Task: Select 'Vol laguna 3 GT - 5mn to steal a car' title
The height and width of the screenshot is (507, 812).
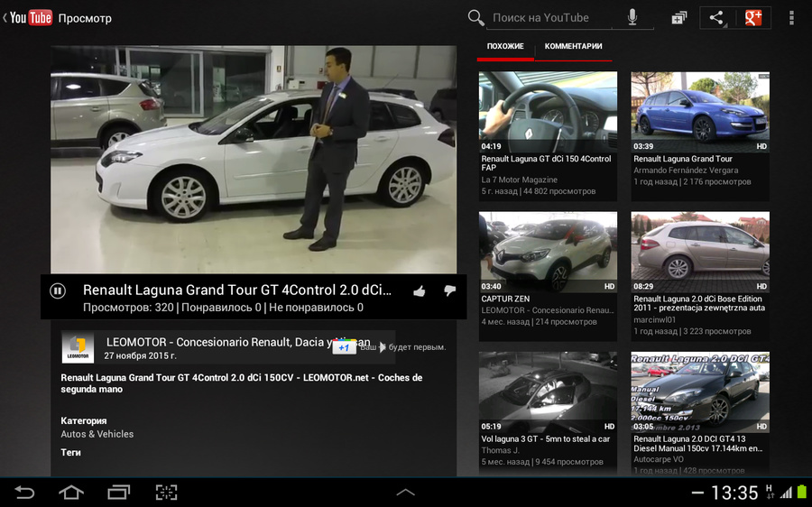Action: click(545, 439)
